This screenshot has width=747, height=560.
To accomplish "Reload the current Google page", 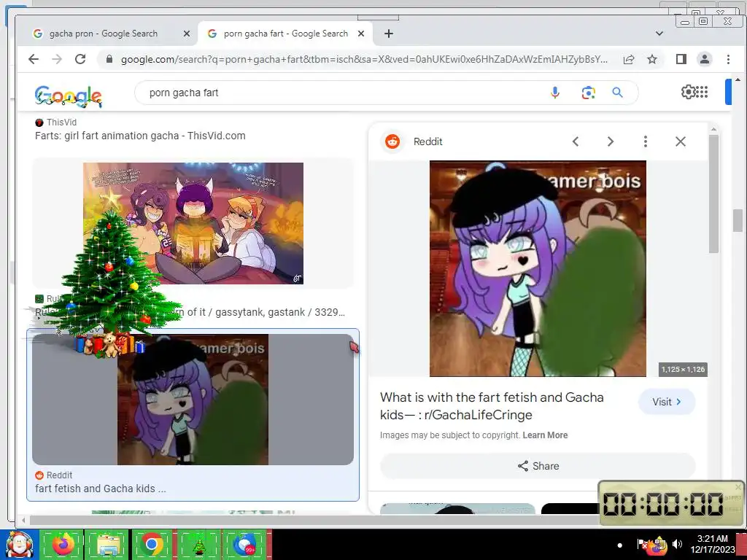I will coord(80,59).
